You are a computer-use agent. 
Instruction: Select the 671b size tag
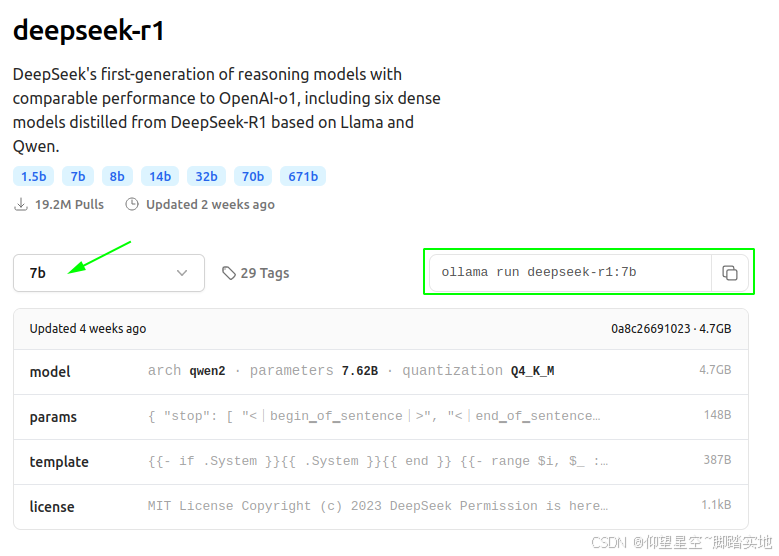303,176
